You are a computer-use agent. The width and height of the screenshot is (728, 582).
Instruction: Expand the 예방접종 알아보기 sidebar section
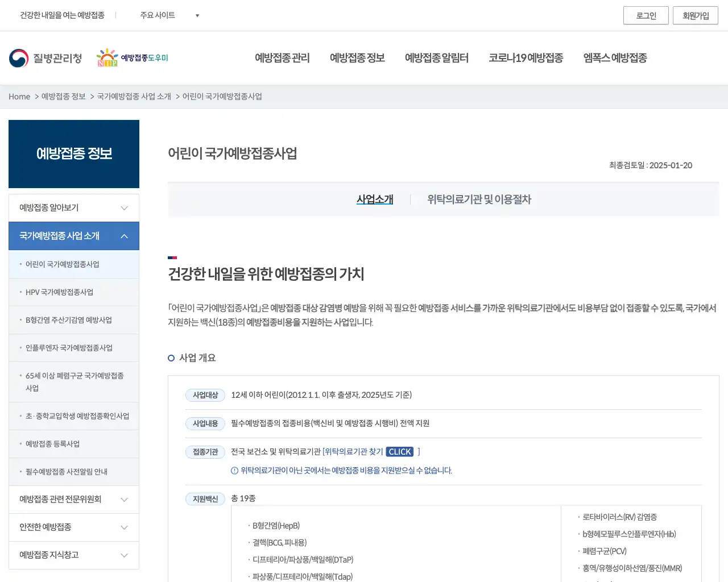(73, 207)
